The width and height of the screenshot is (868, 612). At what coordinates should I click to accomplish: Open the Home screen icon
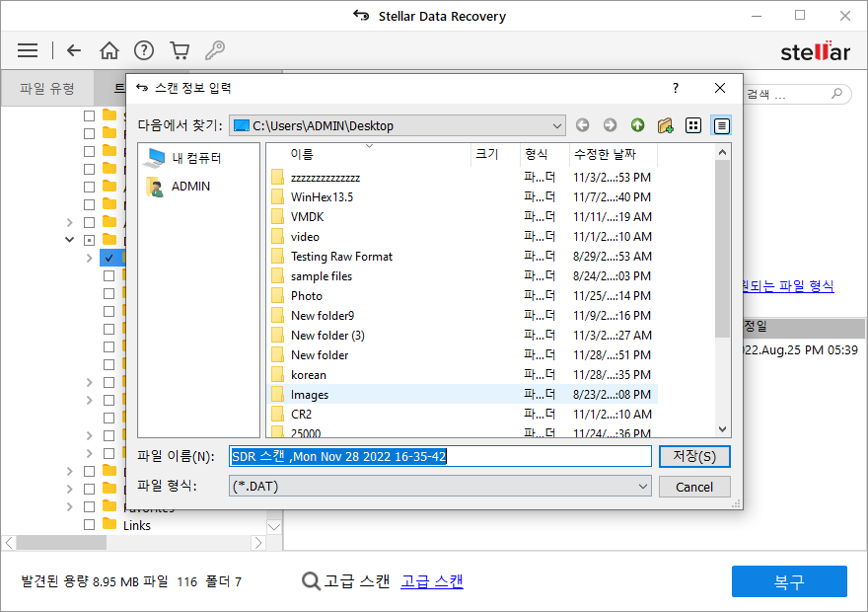point(109,50)
